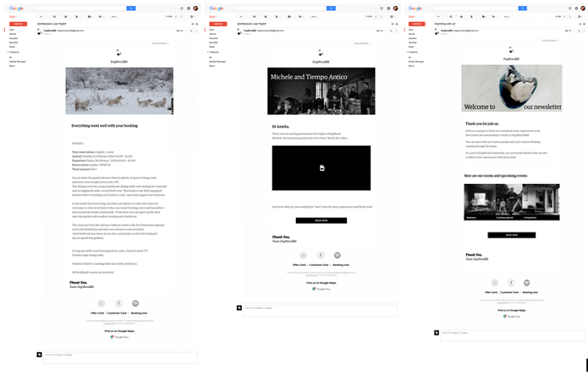This screenshot has height=374, width=588.
Task: Select Starred in the sidebar beside the newsletter email
Action: [x=412, y=34]
